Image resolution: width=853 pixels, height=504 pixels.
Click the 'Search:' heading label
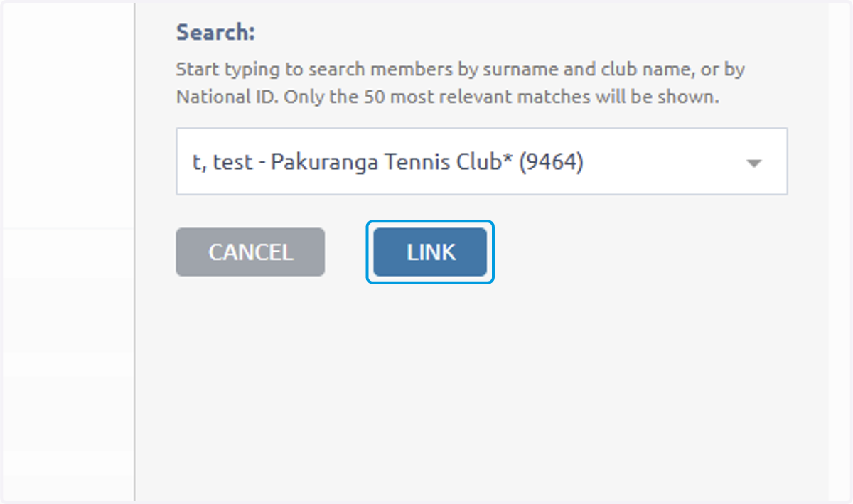tap(215, 33)
